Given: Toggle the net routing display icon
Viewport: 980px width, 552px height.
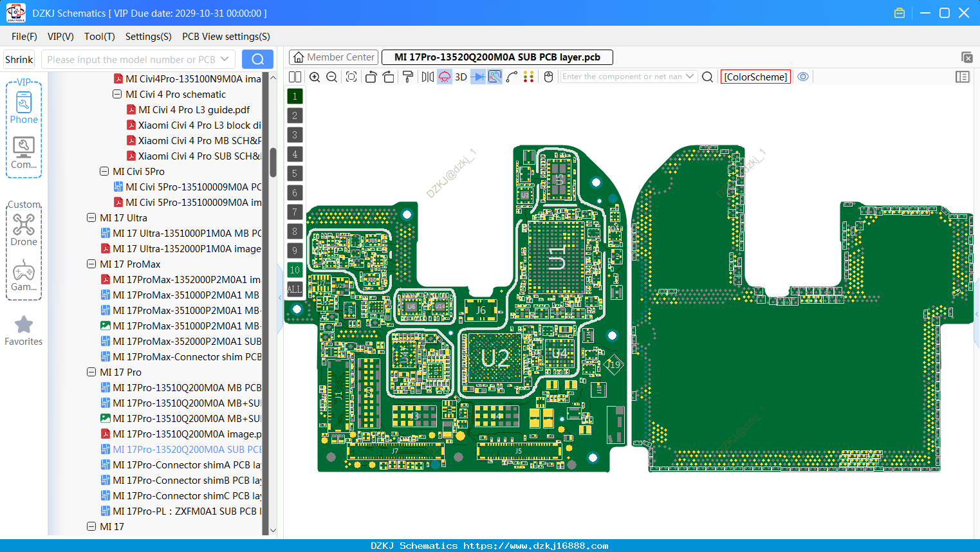Looking at the screenshot, I should 495,77.
